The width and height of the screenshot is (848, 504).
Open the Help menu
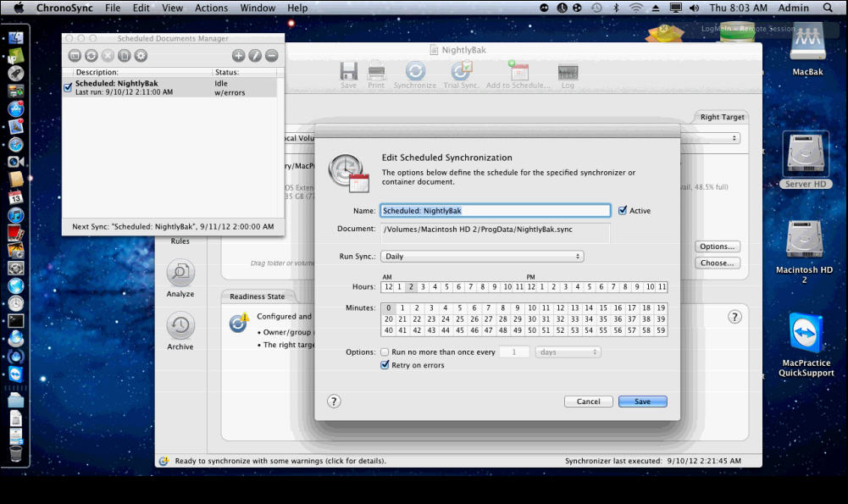tap(297, 8)
